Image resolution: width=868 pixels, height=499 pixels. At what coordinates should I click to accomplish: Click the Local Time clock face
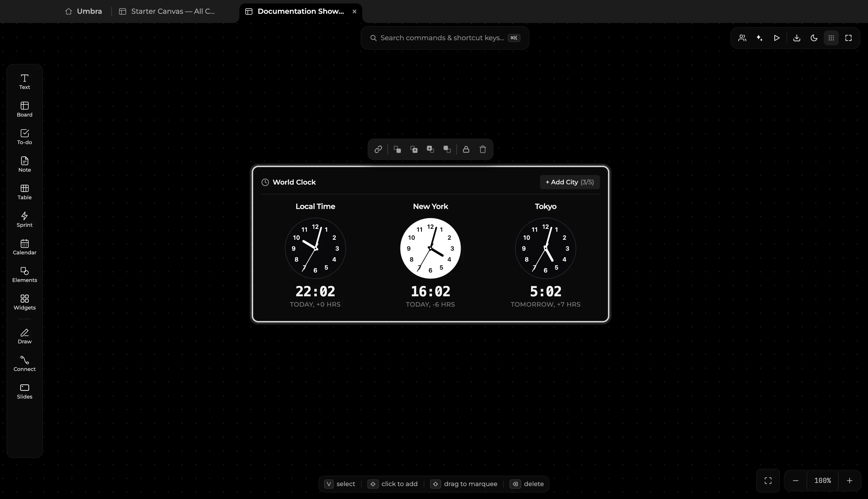[315, 248]
